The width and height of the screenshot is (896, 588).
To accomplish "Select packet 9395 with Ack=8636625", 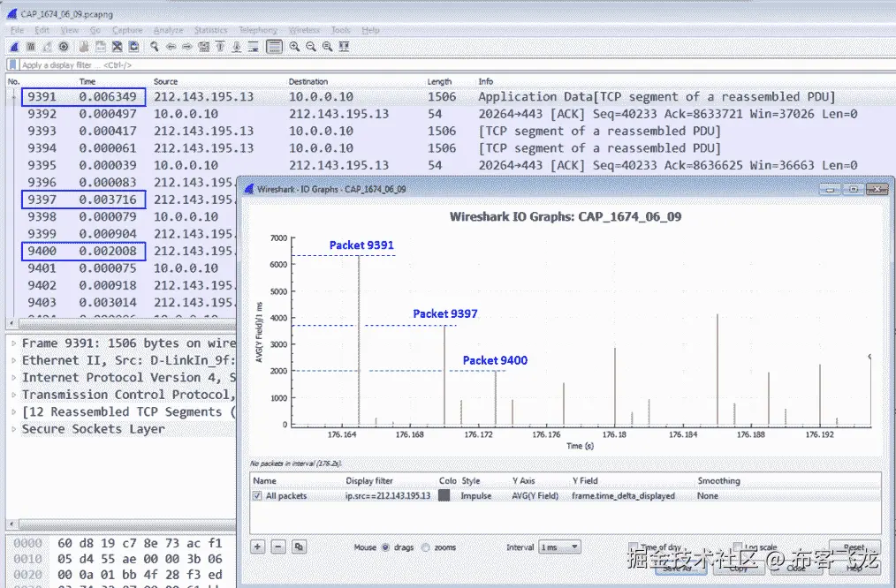I will point(449,165).
